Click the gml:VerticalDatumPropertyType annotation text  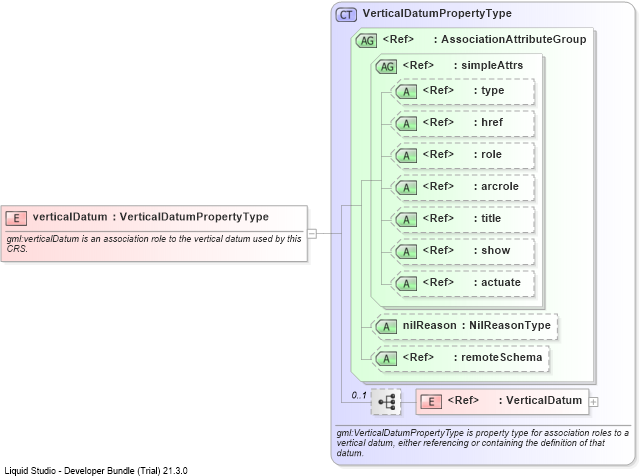click(x=482, y=443)
